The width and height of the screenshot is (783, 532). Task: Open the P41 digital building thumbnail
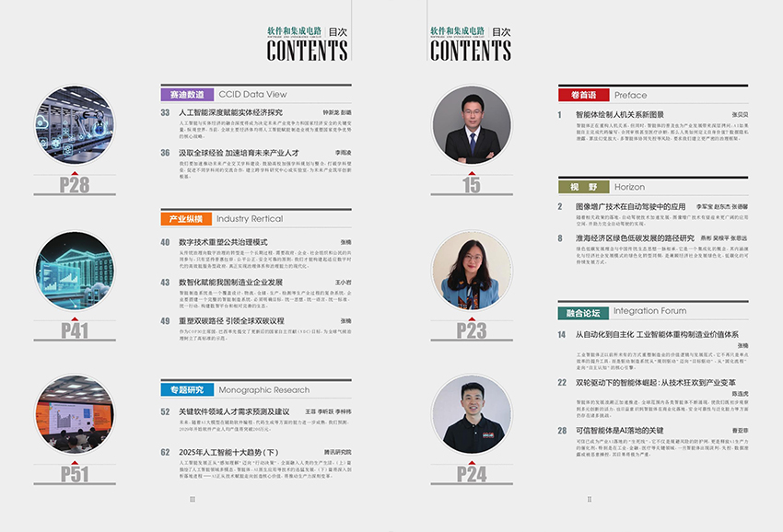point(75,271)
